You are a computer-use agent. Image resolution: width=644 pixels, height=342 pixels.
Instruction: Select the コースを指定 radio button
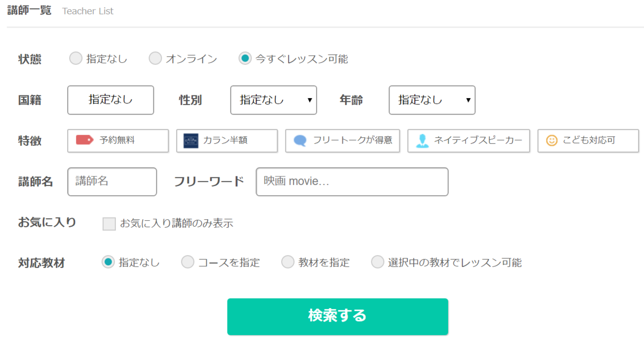187,262
